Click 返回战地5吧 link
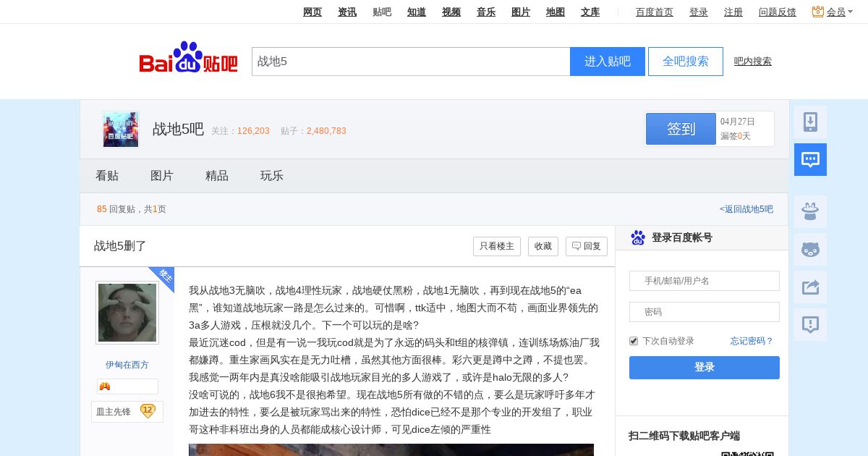868x456 pixels. pyautogui.click(x=746, y=209)
